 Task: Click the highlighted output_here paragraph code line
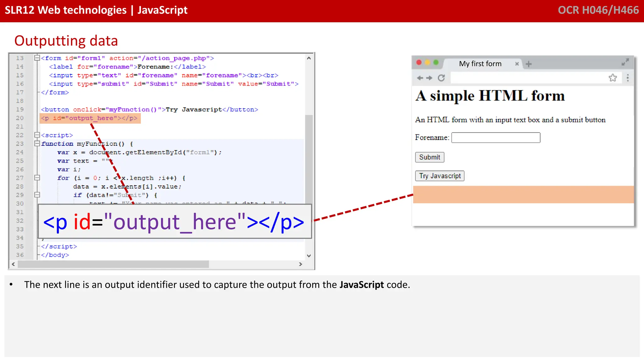[90, 118]
